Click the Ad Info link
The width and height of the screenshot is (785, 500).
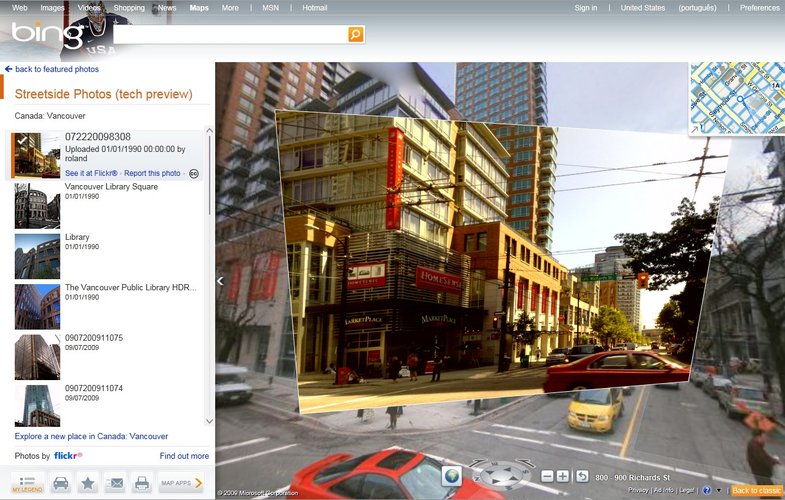(x=664, y=490)
